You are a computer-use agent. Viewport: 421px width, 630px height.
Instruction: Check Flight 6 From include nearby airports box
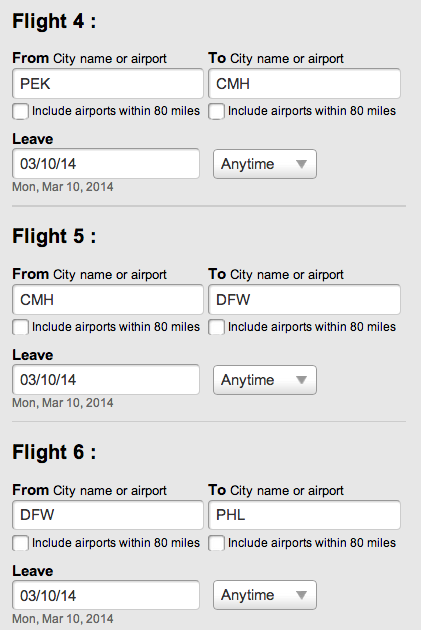coord(20,543)
